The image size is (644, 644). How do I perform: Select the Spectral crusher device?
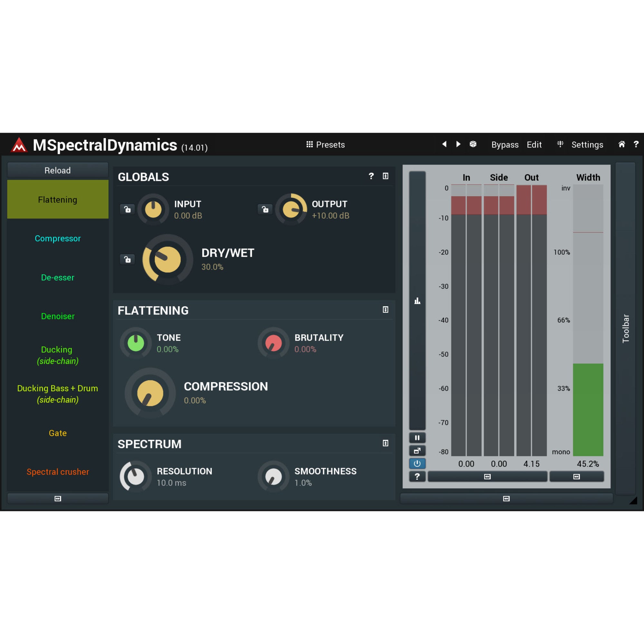58,472
